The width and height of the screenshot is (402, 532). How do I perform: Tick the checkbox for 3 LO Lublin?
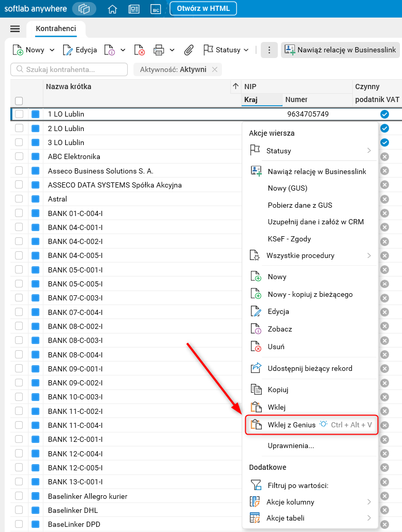[19, 142]
